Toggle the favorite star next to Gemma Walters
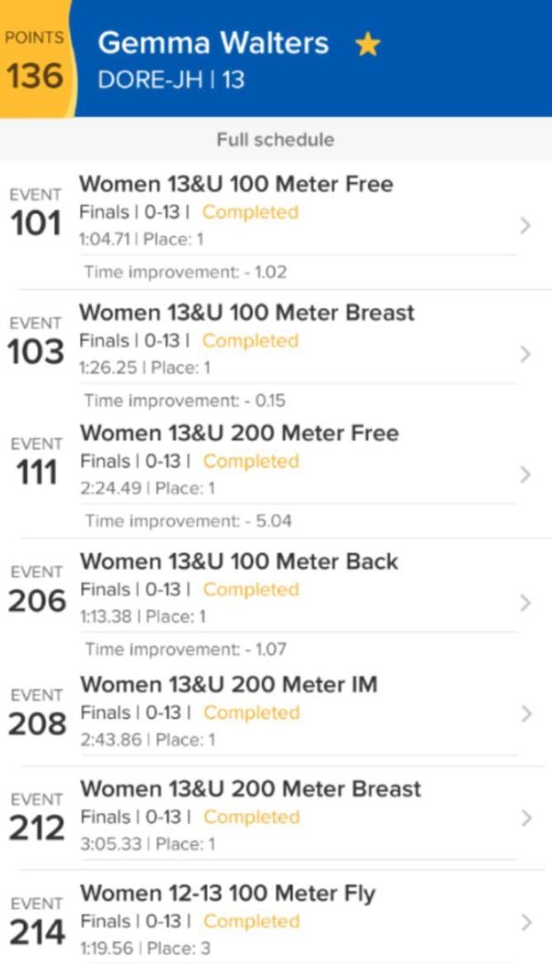The width and height of the screenshot is (552, 980). point(367,44)
